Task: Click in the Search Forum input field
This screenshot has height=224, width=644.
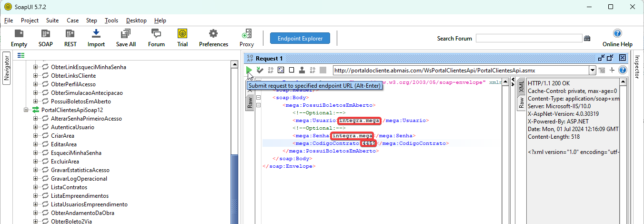Action: [529, 39]
